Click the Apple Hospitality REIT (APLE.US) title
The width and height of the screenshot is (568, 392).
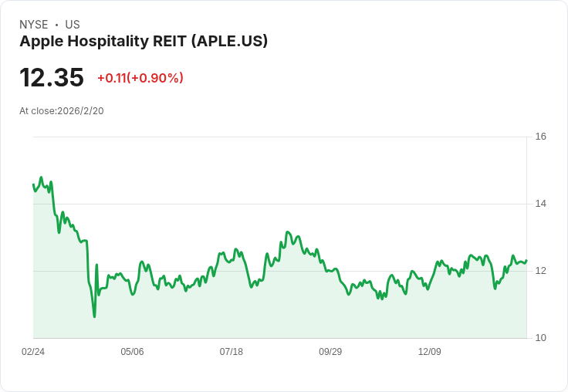click(x=144, y=41)
